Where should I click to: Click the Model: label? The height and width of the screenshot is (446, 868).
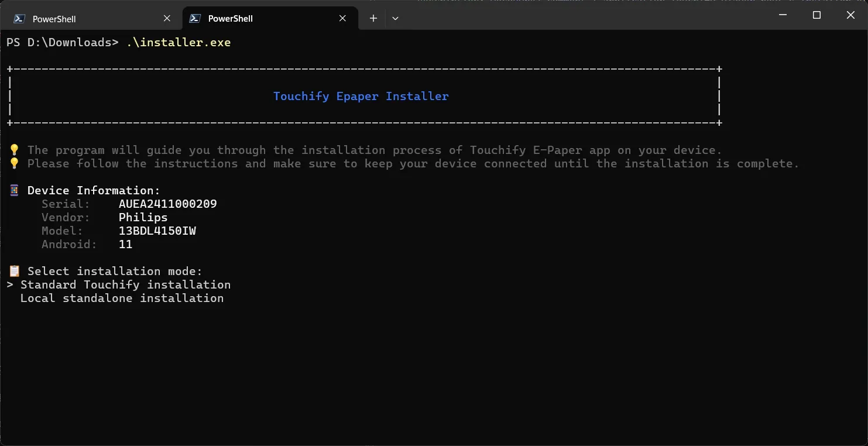(x=63, y=231)
